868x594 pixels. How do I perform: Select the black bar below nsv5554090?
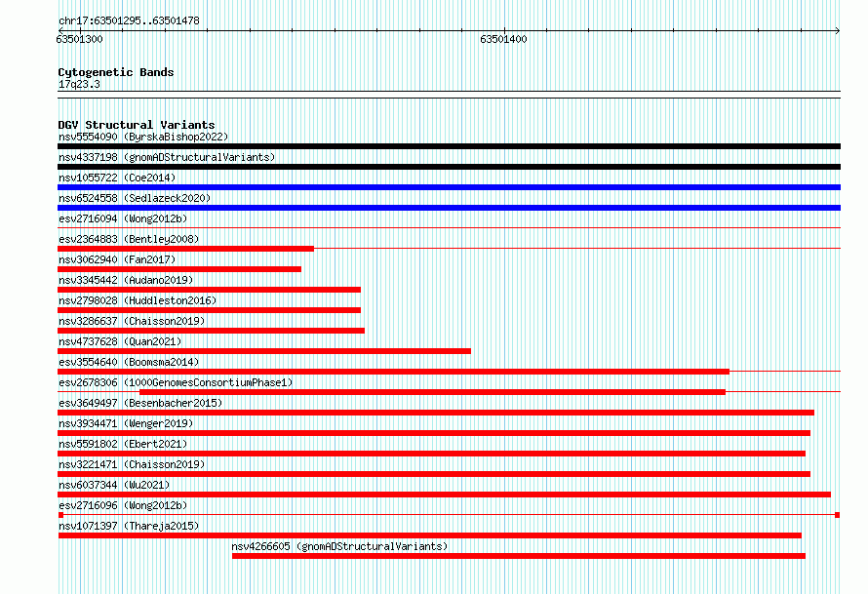[449, 146]
